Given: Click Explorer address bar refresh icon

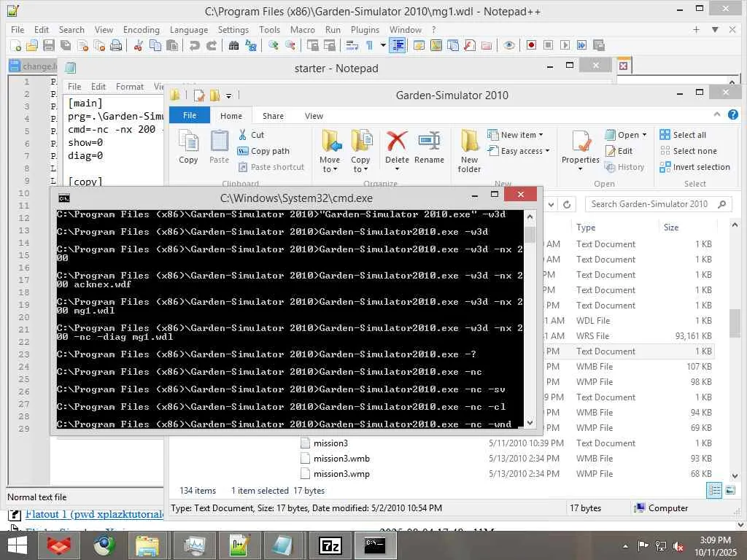Looking at the screenshot, I should [x=567, y=205].
